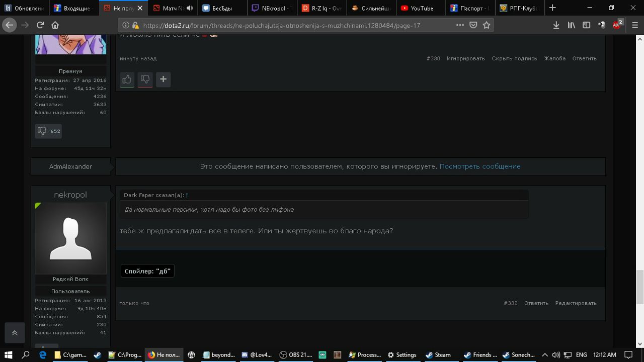Reload the page with the refresh icon
The image size is (644, 362).
(40, 25)
